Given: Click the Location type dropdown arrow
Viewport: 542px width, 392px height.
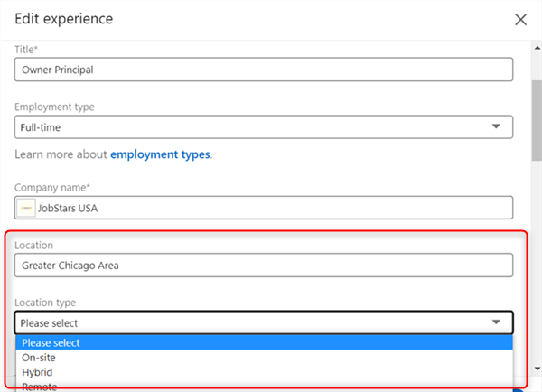Looking at the screenshot, I should tap(496, 322).
